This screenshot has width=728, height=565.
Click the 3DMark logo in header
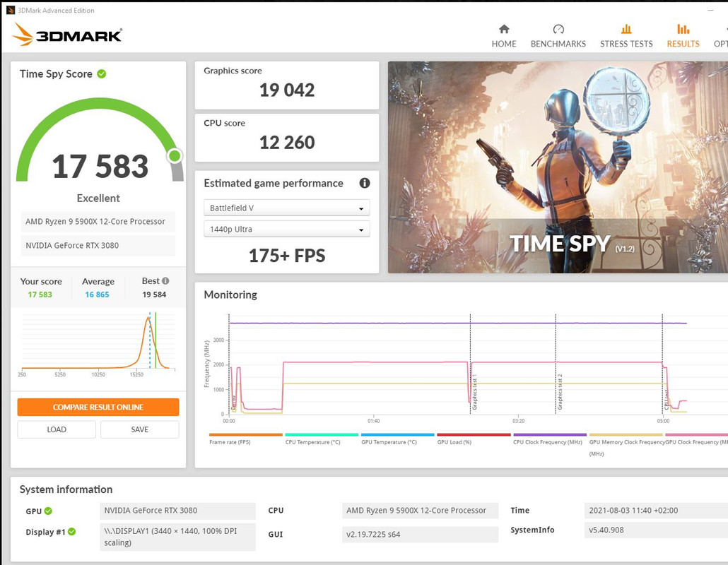click(67, 35)
